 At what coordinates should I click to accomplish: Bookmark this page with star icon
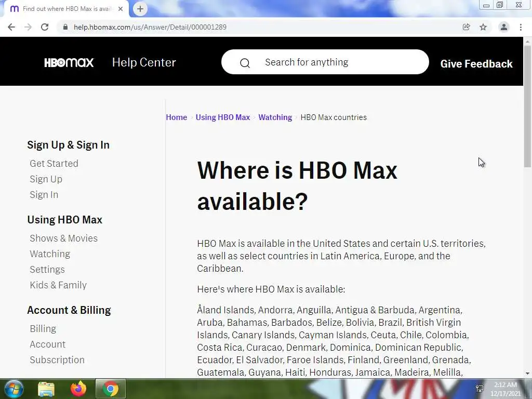[x=483, y=27]
